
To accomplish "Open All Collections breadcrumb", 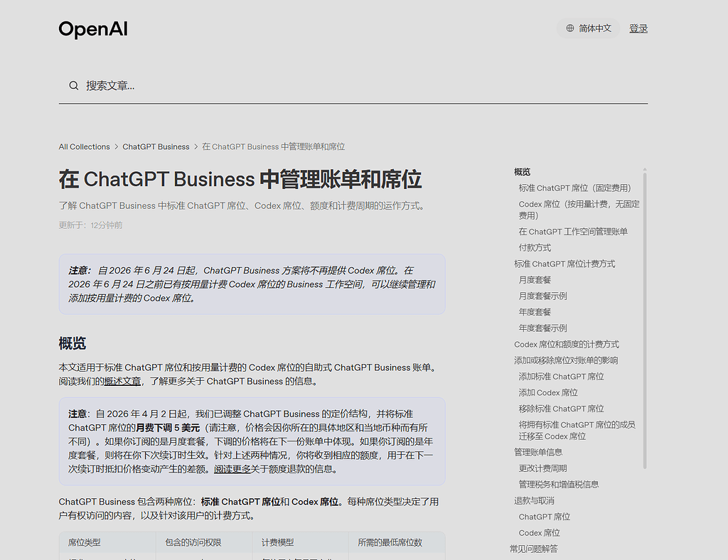I will [84, 146].
